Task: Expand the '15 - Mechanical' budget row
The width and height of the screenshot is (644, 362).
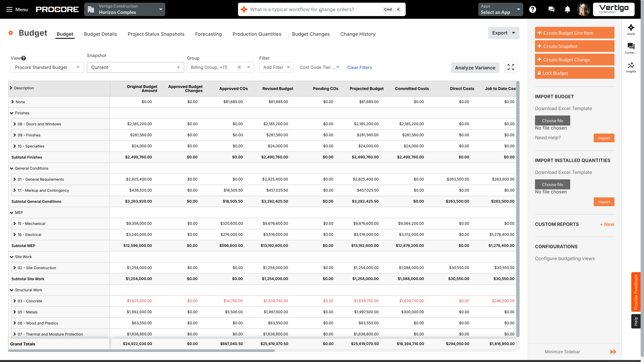Action: 14,223
